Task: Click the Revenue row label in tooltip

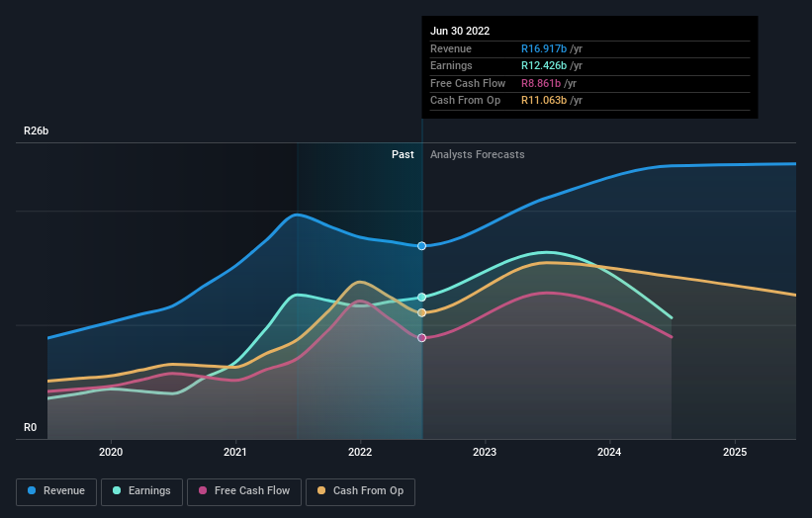Action: pos(451,48)
